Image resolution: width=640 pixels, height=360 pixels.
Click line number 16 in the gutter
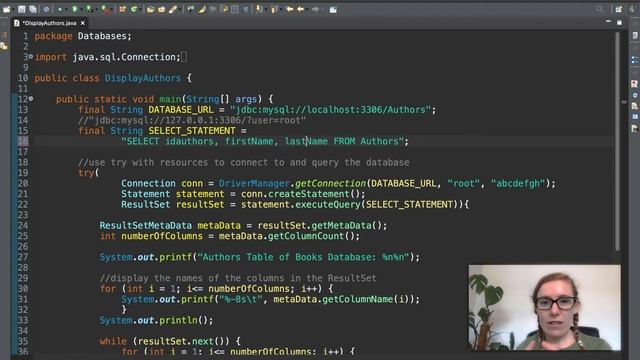(22, 141)
